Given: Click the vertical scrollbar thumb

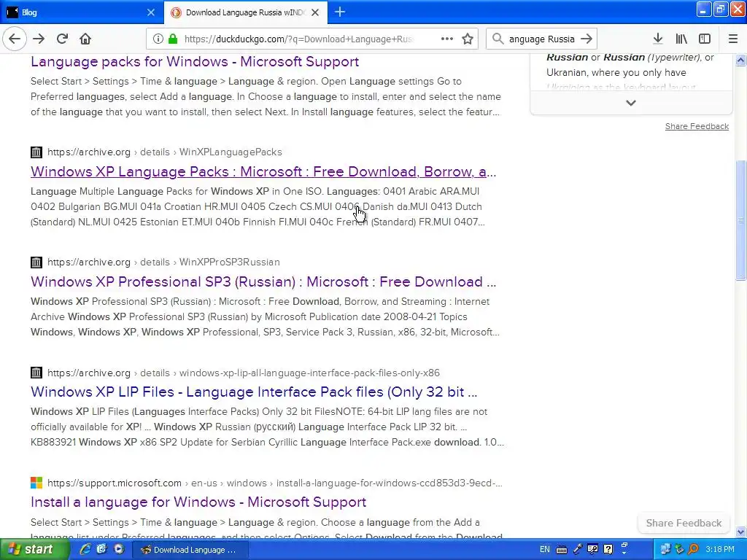Looking at the screenshot, I should point(741,220).
